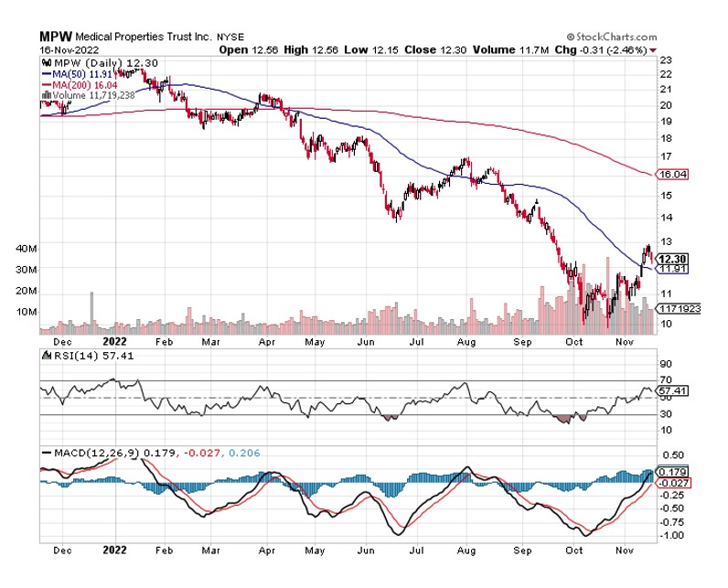Click the 12.30 last price label

pyautogui.click(x=673, y=259)
